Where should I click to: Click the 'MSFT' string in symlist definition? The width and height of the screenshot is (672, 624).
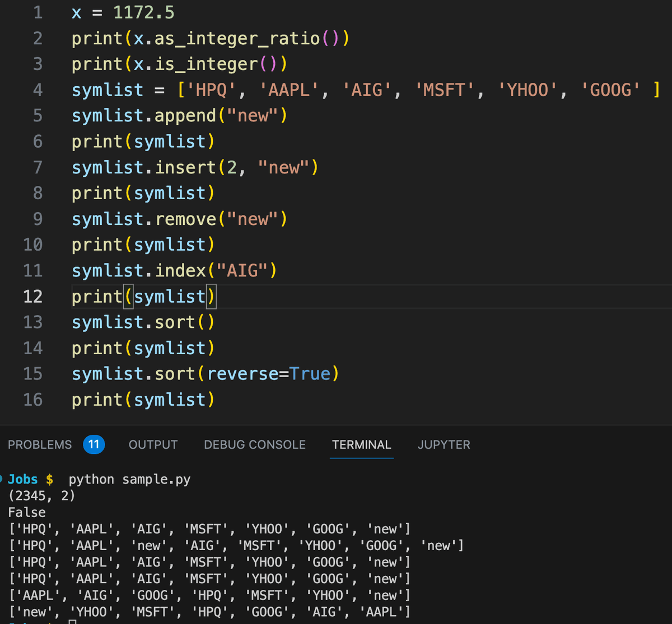pyautogui.click(x=446, y=90)
